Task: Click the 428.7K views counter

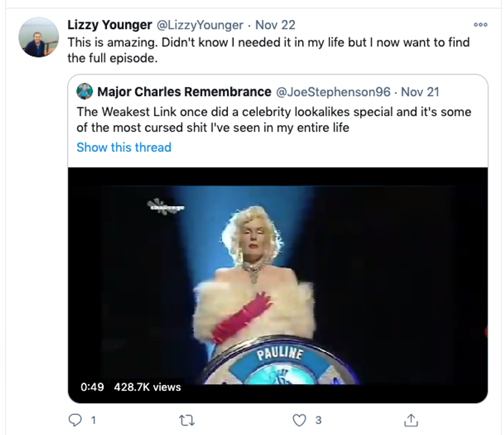Action: pyautogui.click(x=148, y=387)
